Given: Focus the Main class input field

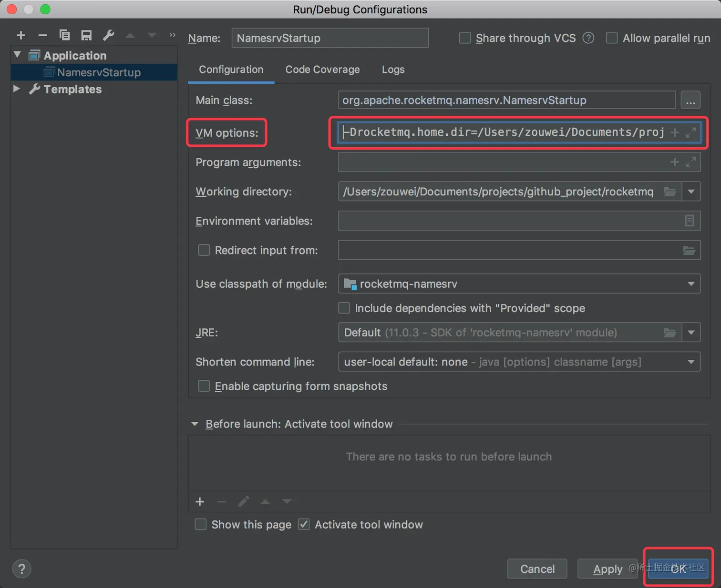Looking at the screenshot, I should click(x=507, y=100).
